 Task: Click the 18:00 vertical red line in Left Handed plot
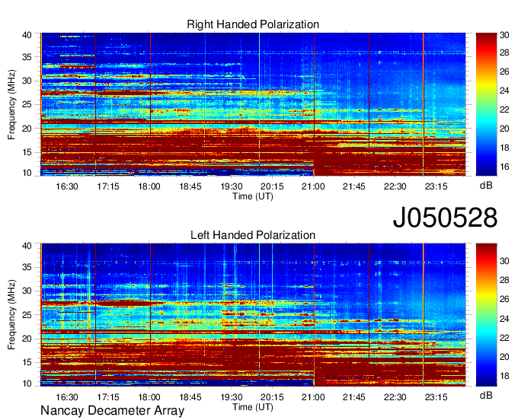tap(150, 315)
